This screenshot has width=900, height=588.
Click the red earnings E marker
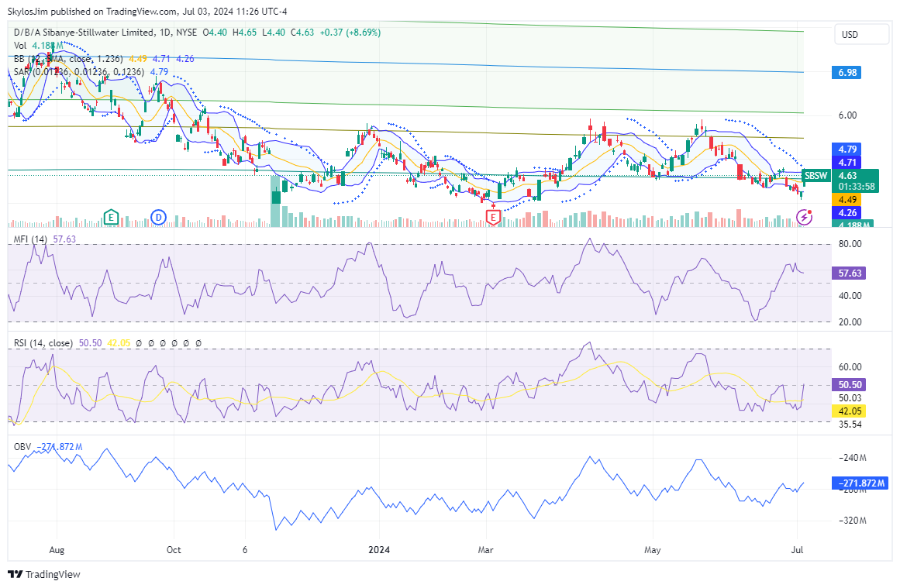click(x=493, y=218)
